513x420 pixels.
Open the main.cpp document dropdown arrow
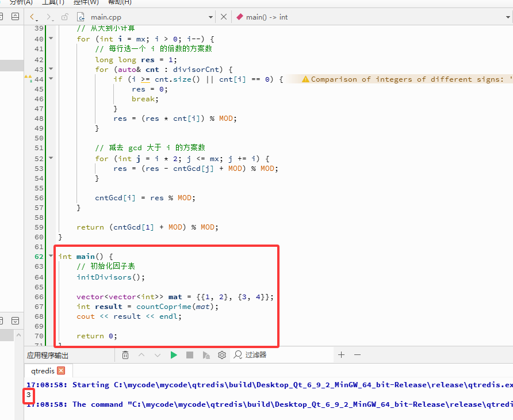210,17
